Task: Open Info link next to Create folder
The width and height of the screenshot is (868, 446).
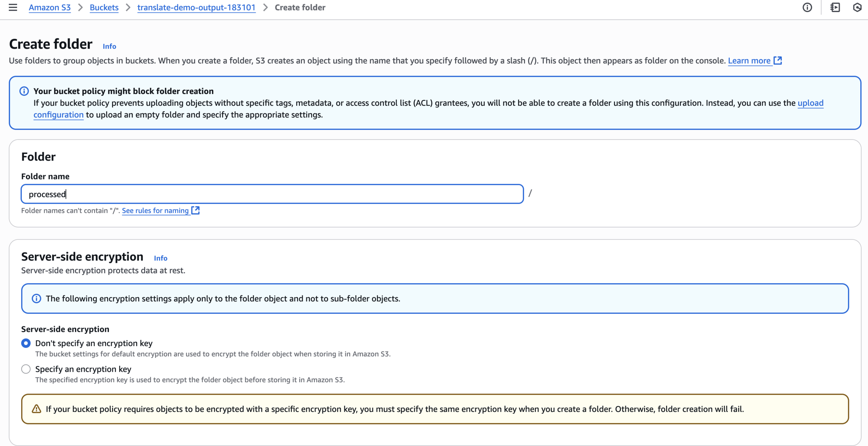Action: (x=109, y=46)
